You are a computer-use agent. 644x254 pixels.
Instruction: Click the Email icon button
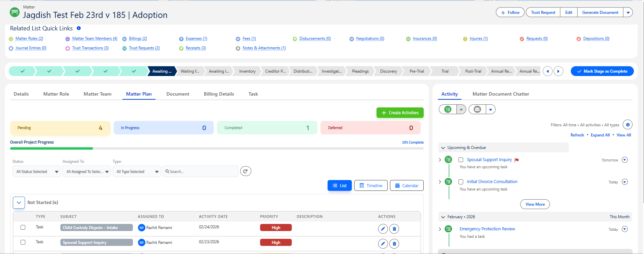(x=477, y=109)
